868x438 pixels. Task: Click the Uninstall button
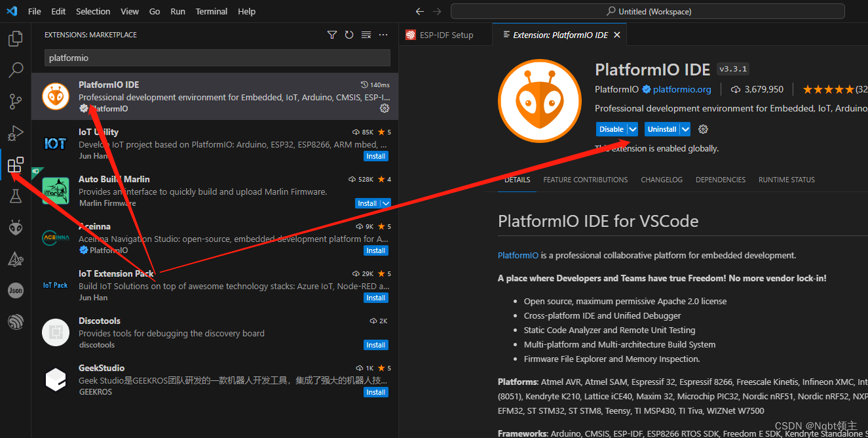tap(662, 129)
